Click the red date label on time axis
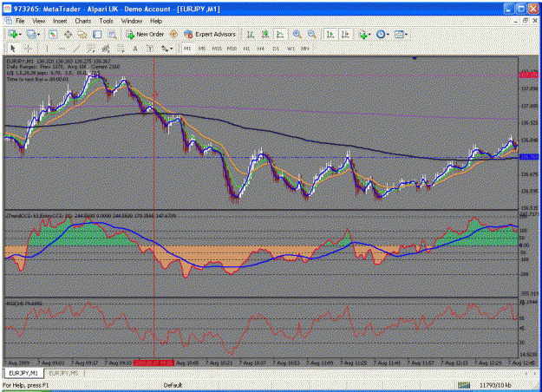 pyautogui.click(x=153, y=363)
